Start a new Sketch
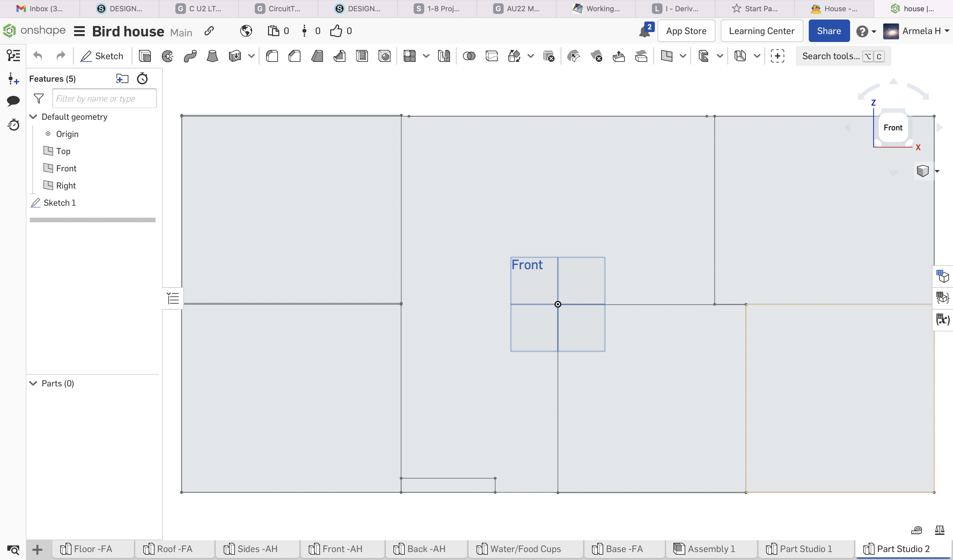Screen dimensions: 953x560 click(x=102, y=56)
